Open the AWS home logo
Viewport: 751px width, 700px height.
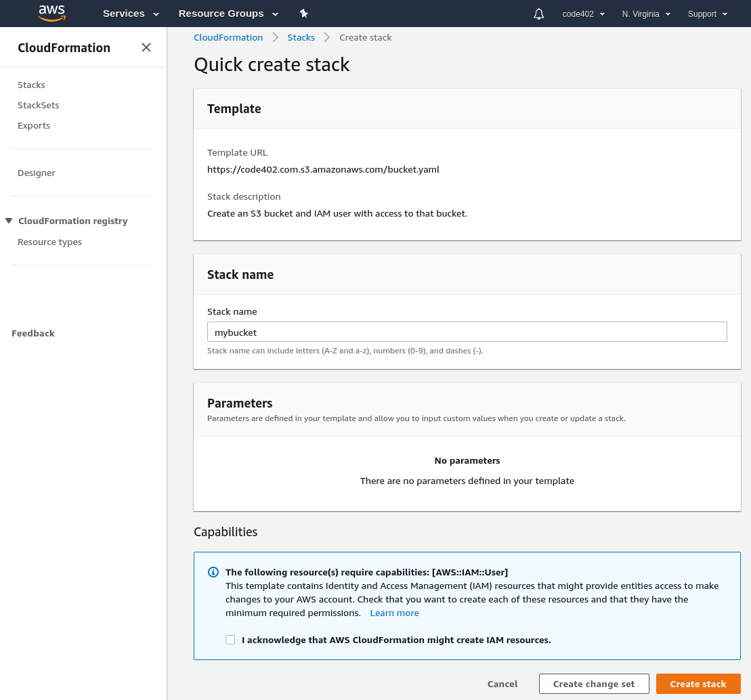coord(51,13)
